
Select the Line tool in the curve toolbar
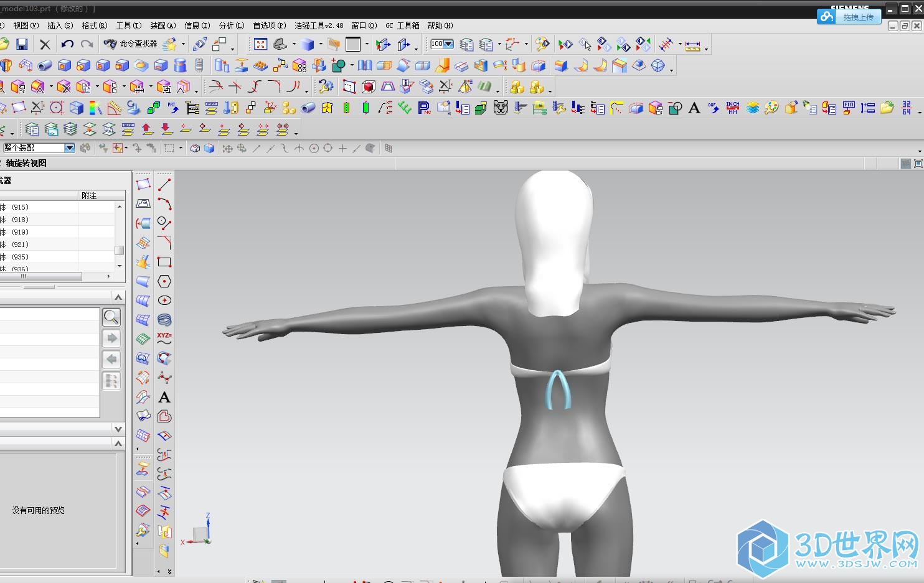pyautogui.click(x=164, y=185)
